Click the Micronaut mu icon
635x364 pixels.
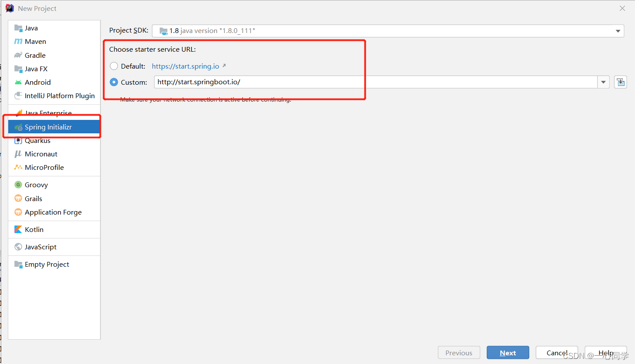(x=18, y=154)
